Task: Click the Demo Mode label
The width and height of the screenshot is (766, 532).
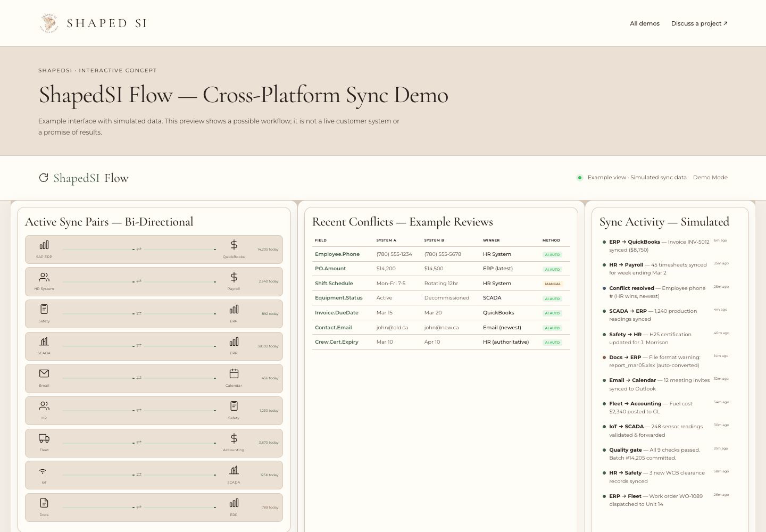Action: (x=710, y=178)
